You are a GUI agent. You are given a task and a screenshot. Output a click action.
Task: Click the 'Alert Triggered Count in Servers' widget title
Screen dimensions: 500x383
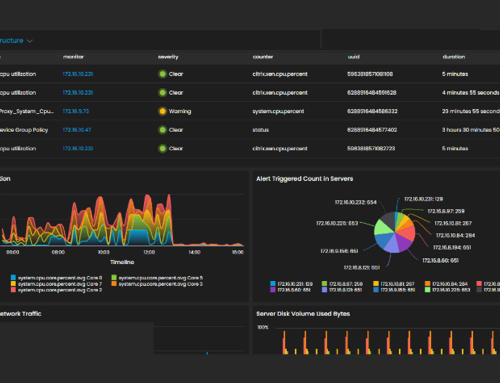(304, 179)
